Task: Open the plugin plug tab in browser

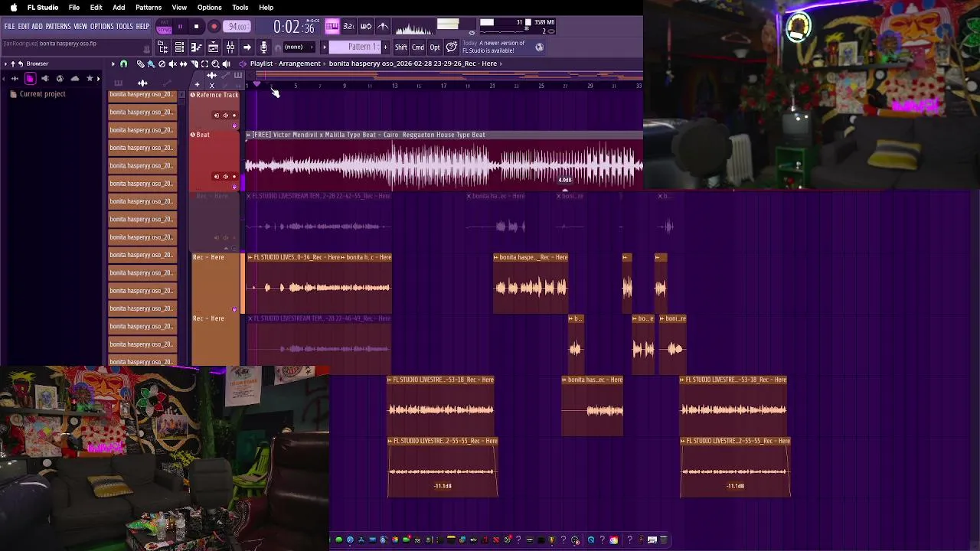Action: tap(45, 79)
